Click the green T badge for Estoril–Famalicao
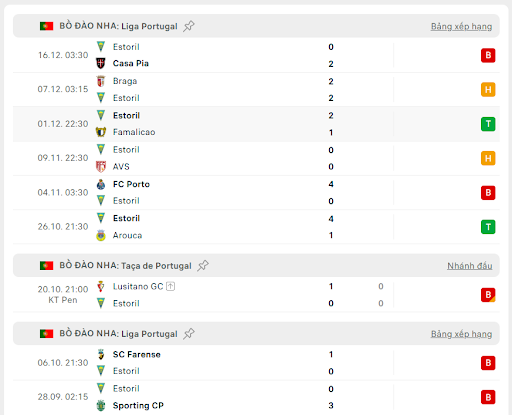 [x=488, y=124]
